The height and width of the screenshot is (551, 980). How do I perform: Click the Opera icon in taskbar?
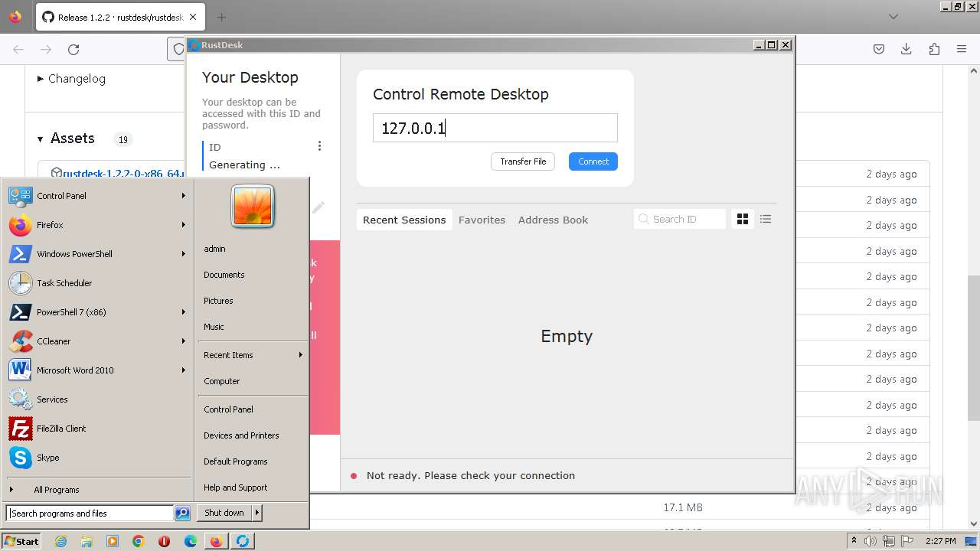tap(164, 541)
